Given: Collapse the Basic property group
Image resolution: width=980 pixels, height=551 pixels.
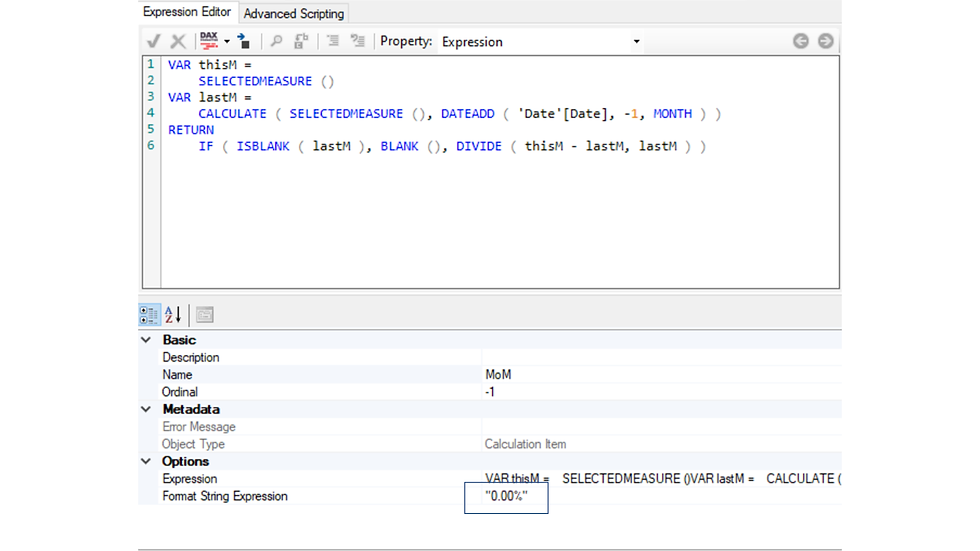Looking at the screenshot, I should 146,340.
